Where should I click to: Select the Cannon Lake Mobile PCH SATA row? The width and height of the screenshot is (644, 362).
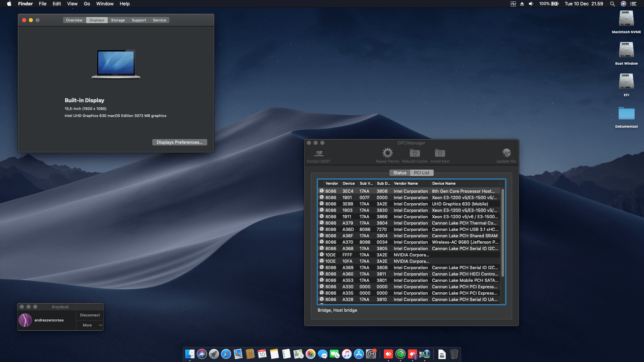coord(409,280)
